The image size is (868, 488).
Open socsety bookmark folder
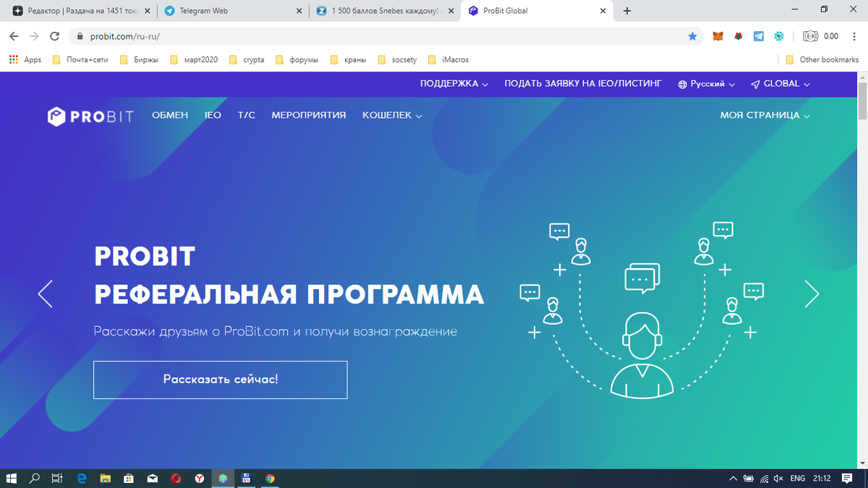pyautogui.click(x=397, y=59)
